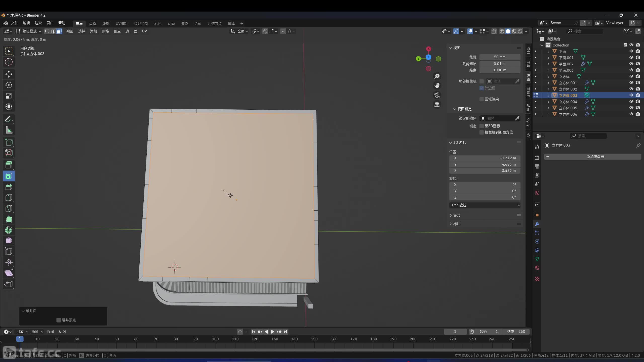
Task: Select the Smooth tool
Action: tap(9, 241)
